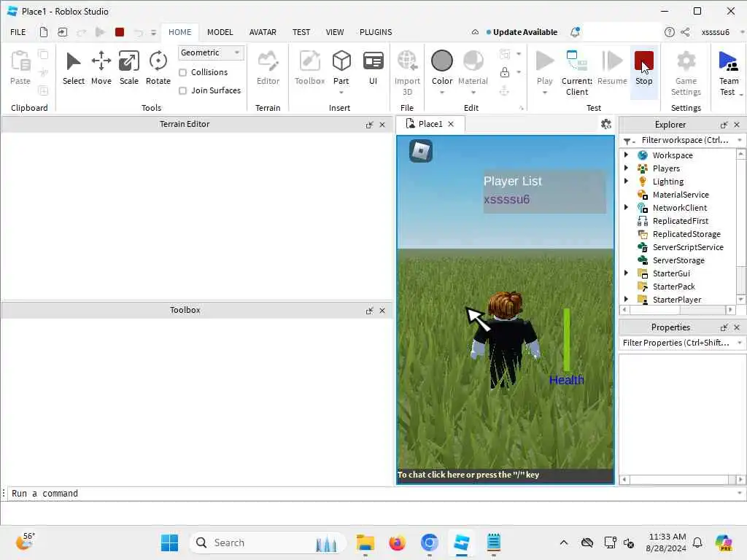
Task: Open the Play button dropdown arrow
Action: [x=544, y=93]
